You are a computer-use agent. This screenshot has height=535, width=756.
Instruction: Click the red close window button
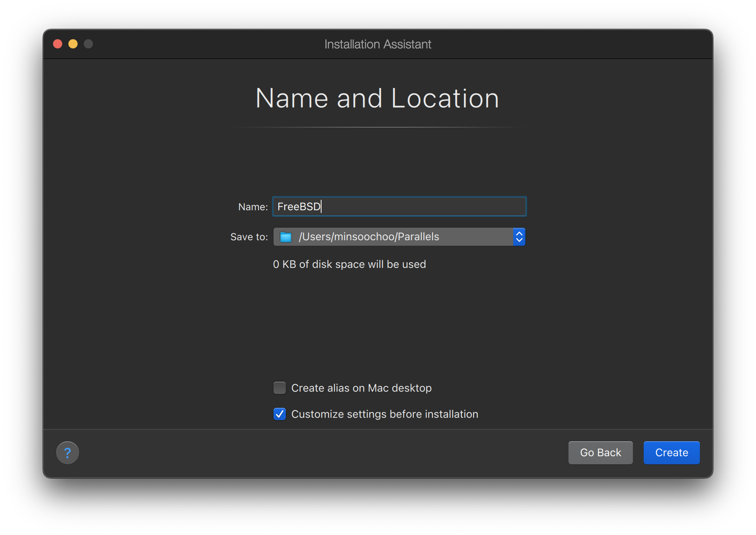click(x=58, y=44)
